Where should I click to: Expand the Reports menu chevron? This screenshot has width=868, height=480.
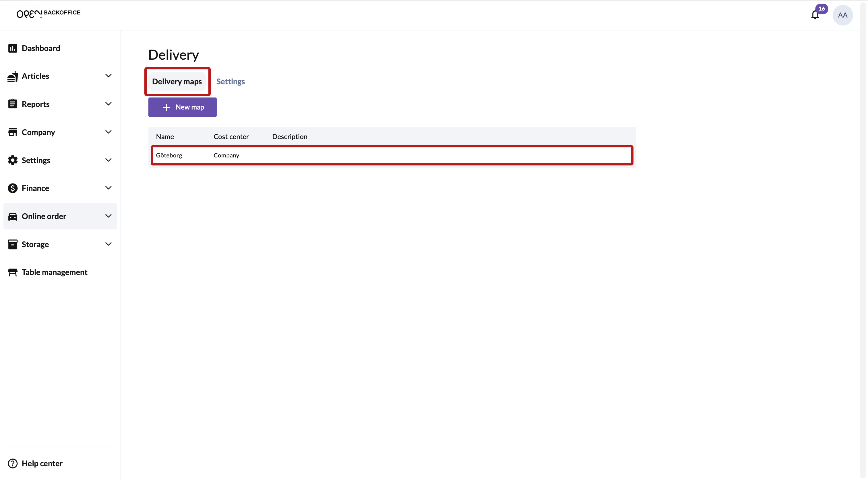pos(108,104)
